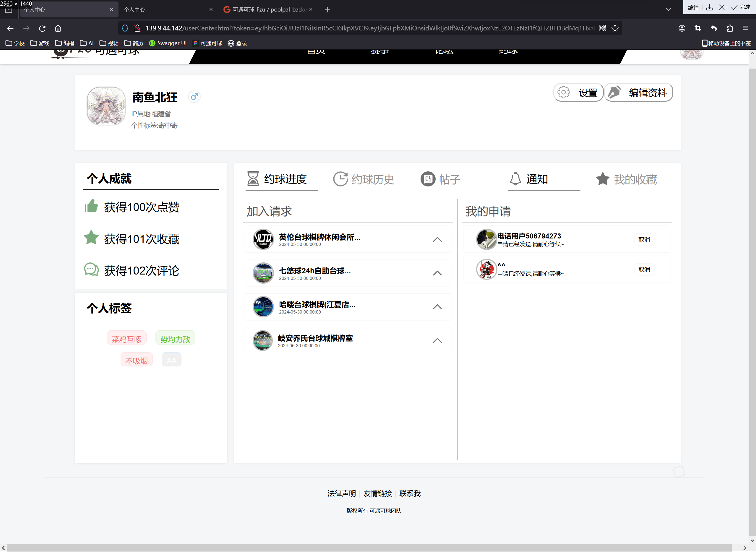Click the 编辑资料 pen button
This screenshot has height=552, width=756.
[x=638, y=92]
